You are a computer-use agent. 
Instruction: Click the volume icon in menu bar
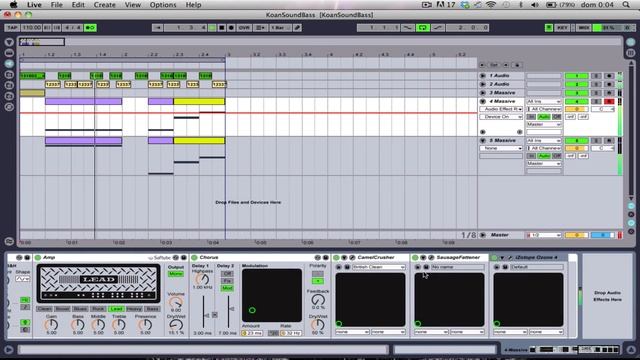pos(535,5)
